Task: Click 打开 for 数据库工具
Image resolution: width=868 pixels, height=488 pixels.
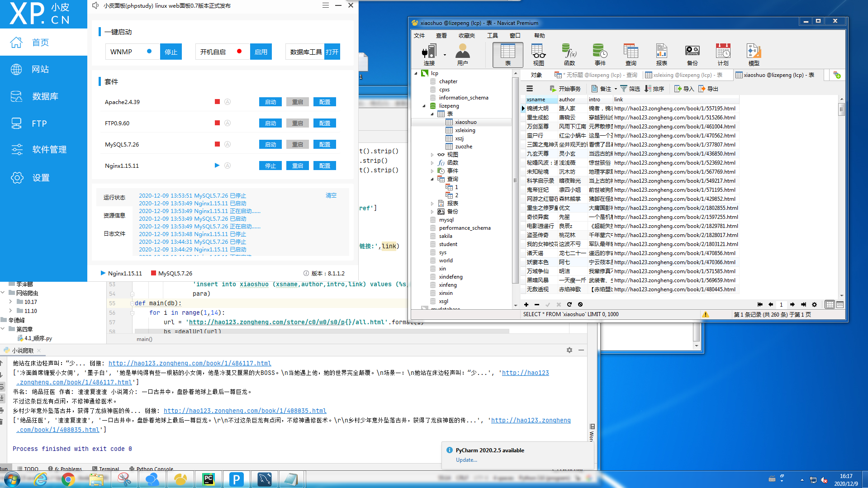Action: (332, 52)
